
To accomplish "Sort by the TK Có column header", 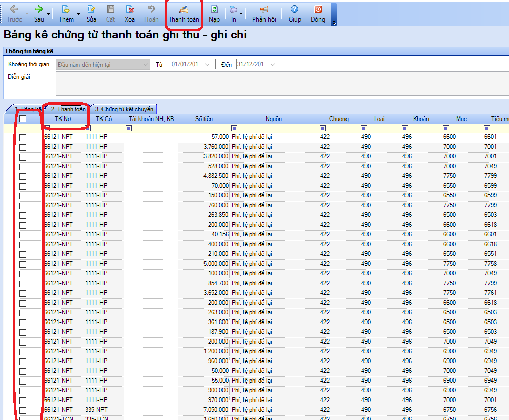I will click(x=104, y=119).
